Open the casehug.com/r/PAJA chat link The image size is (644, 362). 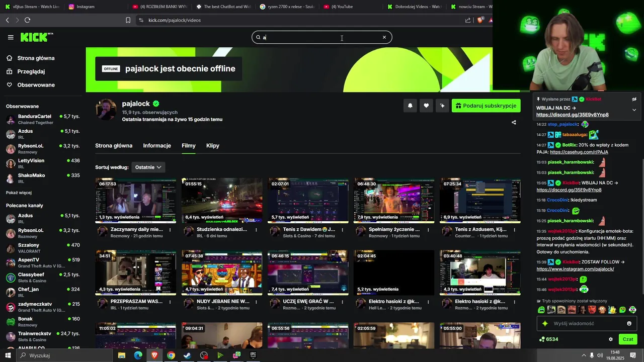[579, 152]
